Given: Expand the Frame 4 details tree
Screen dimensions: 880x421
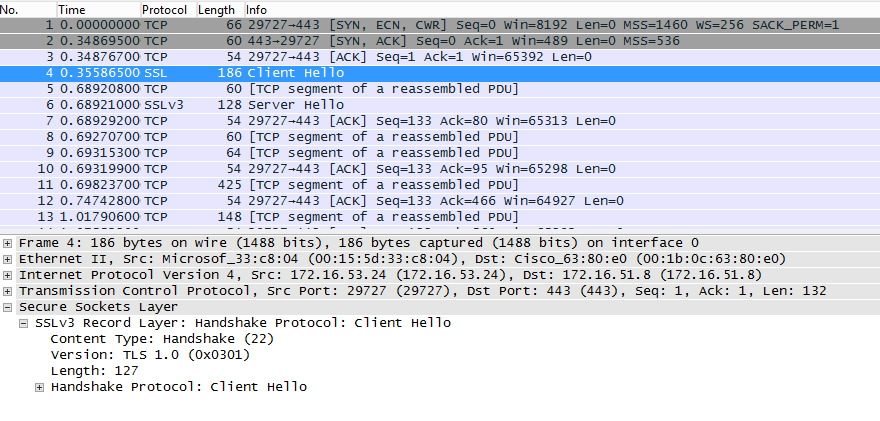Looking at the screenshot, I should 8,243.
